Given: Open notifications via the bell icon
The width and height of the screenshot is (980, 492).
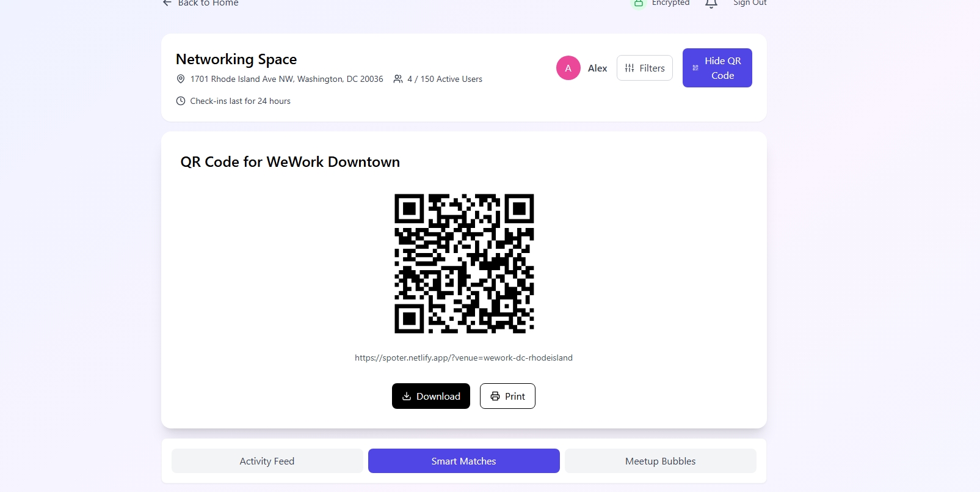Looking at the screenshot, I should [711, 4].
